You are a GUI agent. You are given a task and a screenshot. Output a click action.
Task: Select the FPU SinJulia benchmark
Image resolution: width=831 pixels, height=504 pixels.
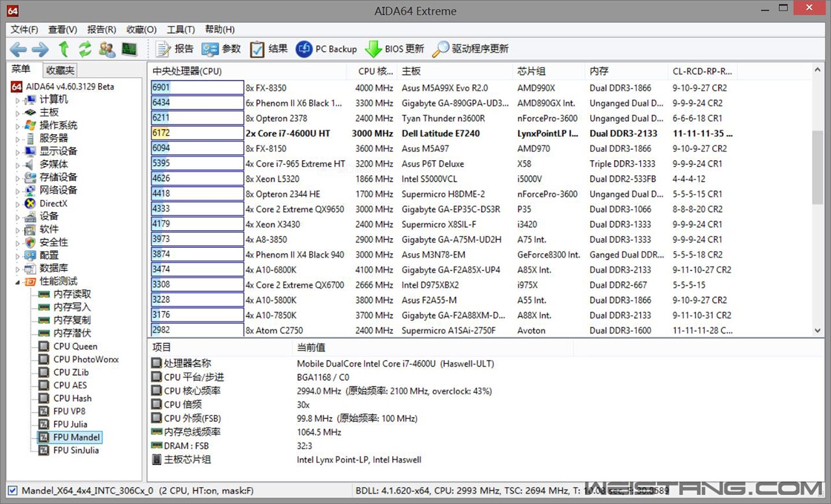point(76,450)
